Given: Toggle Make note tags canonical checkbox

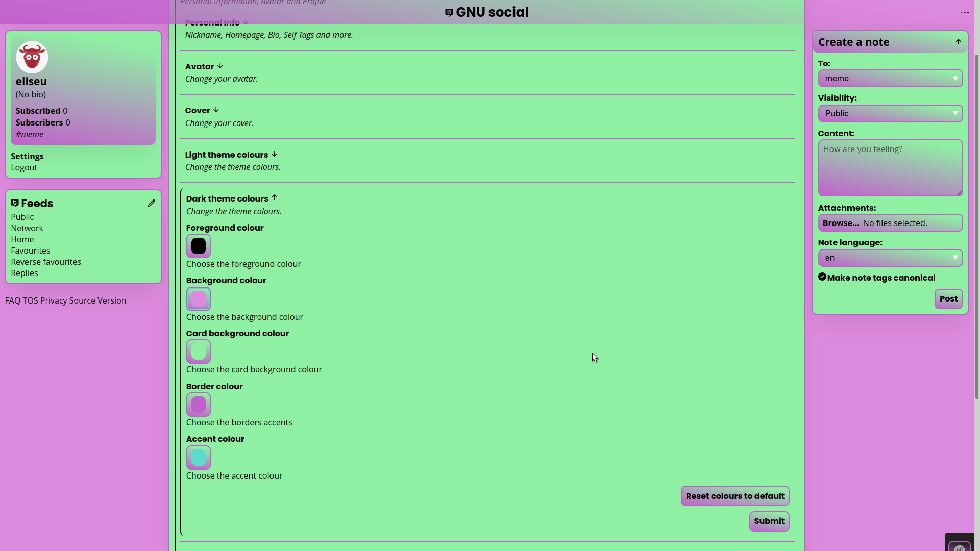Looking at the screenshot, I should tap(822, 277).
